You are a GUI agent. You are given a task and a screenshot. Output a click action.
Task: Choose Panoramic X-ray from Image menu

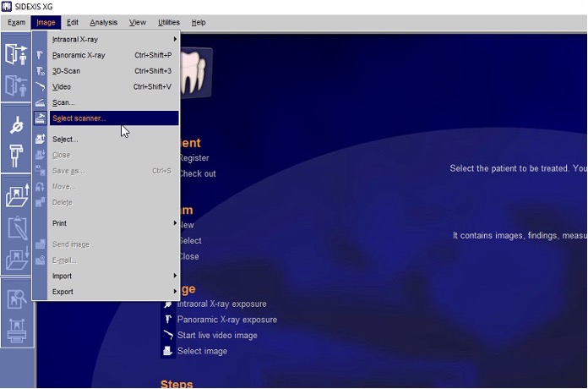(x=114, y=55)
